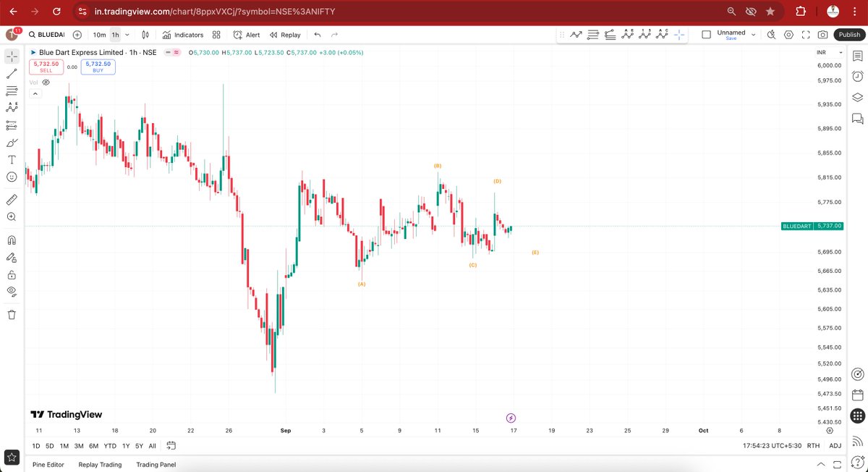Open the object tree layers panel
The height and width of the screenshot is (472, 868).
(857, 97)
